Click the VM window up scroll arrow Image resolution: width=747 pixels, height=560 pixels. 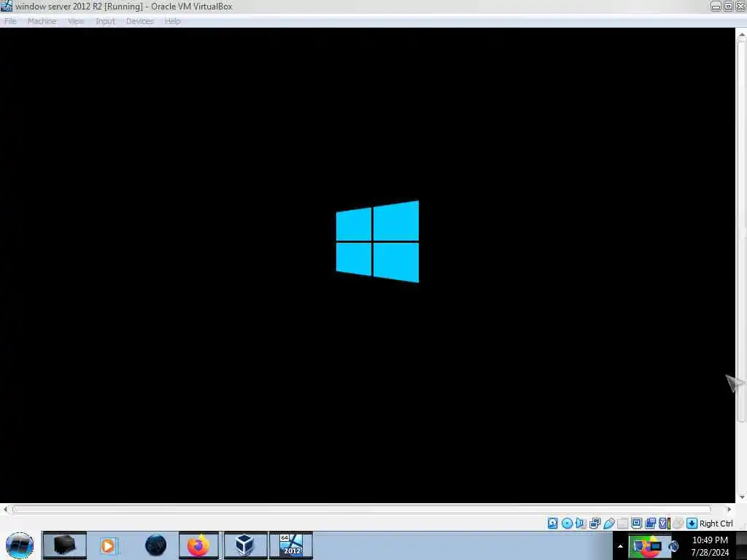[741, 34]
